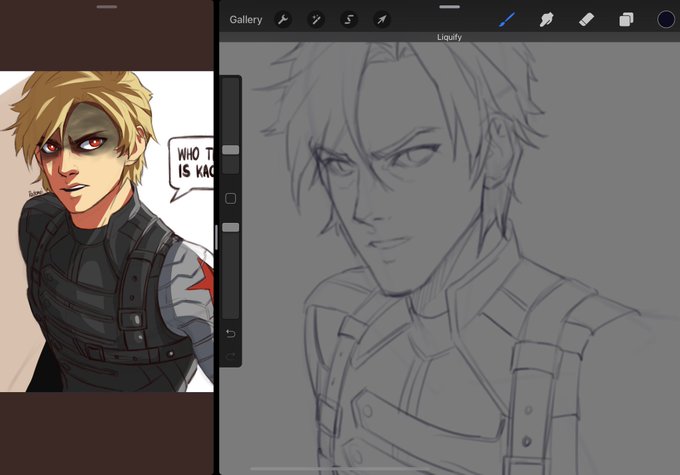The image size is (680, 475).
Task: Select the Brush tool
Action: [507, 20]
